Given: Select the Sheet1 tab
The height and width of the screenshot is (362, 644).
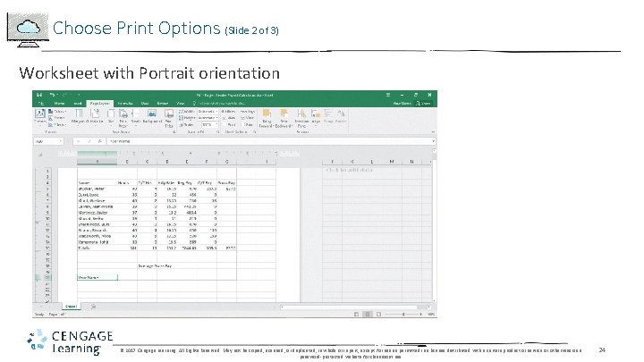Looking at the screenshot, I should pyautogui.click(x=71, y=307).
